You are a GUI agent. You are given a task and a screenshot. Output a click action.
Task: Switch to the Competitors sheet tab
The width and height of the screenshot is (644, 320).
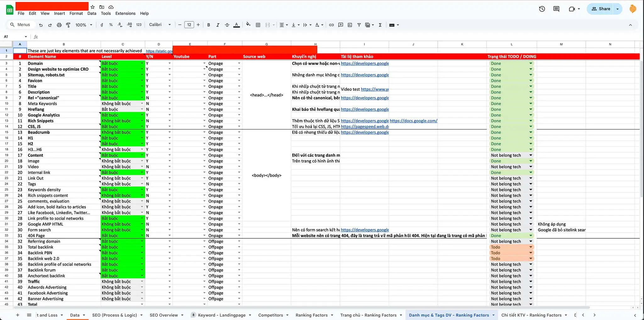pyautogui.click(x=270, y=315)
